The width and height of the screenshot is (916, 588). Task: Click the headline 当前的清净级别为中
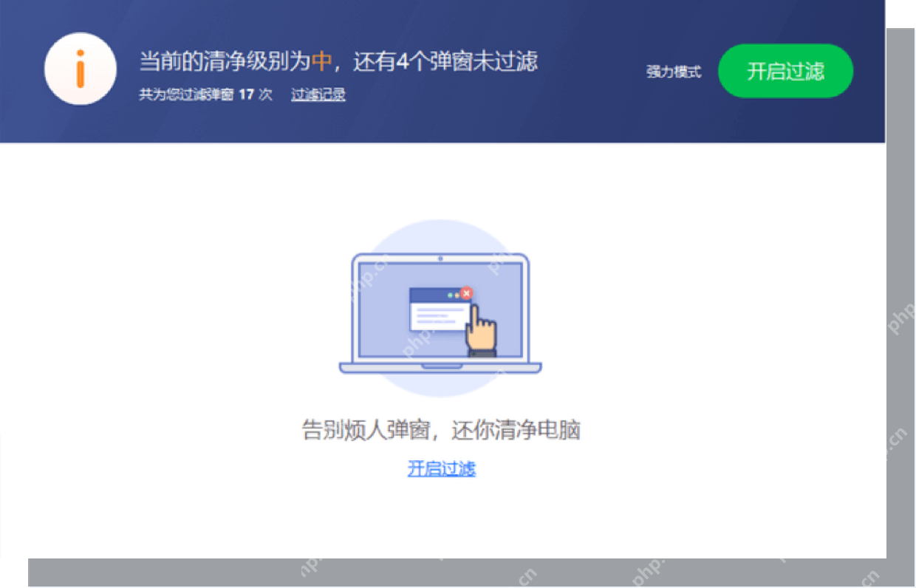236,61
